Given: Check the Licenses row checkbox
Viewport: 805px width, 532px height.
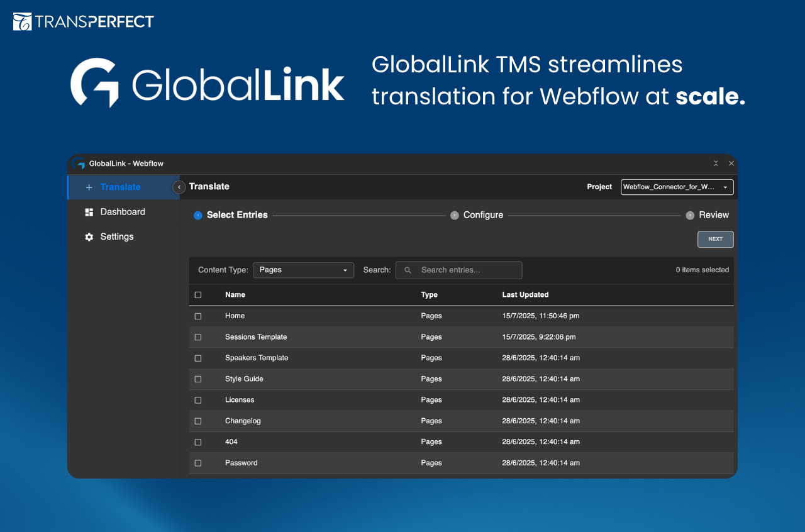Looking at the screenshot, I should pyautogui.click(x=198, y=400).
